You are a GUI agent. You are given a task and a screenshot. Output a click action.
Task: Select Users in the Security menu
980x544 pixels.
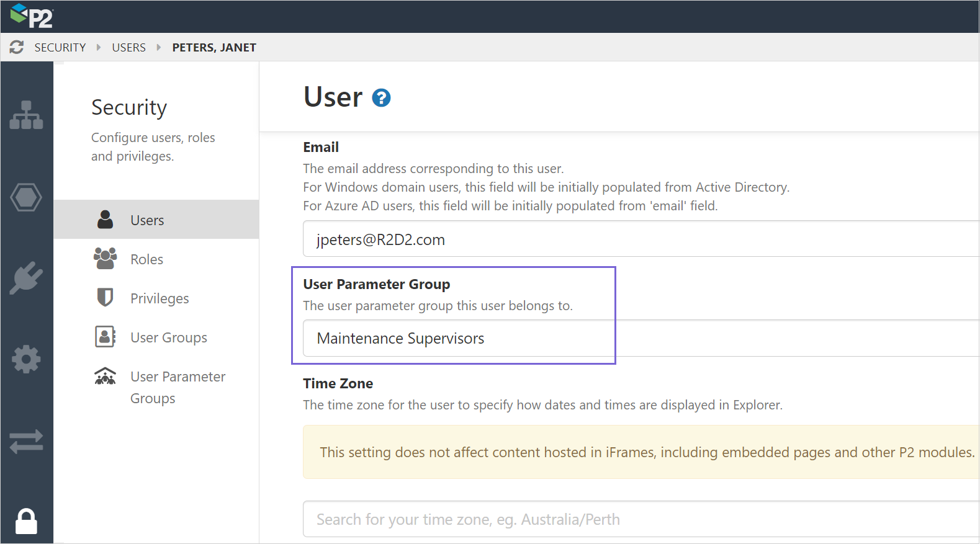(147, 220)
